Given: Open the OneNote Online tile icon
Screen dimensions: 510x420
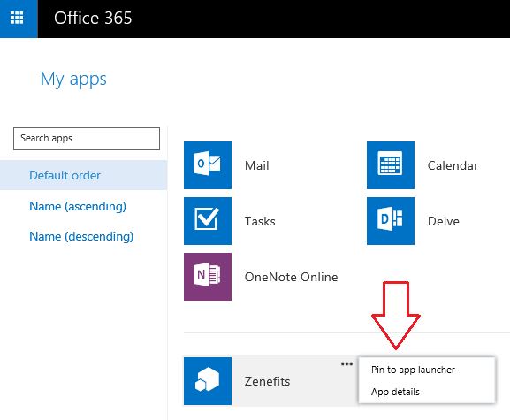Looking at the screenshot, I should pos(208,277).
